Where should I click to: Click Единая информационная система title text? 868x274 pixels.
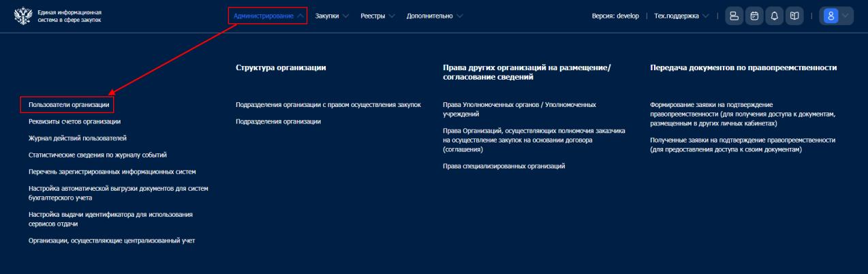(69, 16)
